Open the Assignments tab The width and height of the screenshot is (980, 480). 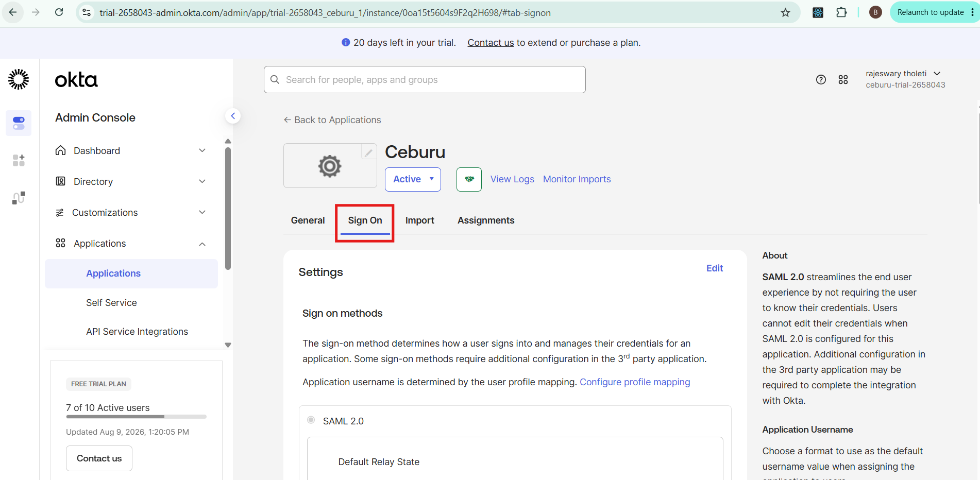pyautogui.click(x=486, y=220)
